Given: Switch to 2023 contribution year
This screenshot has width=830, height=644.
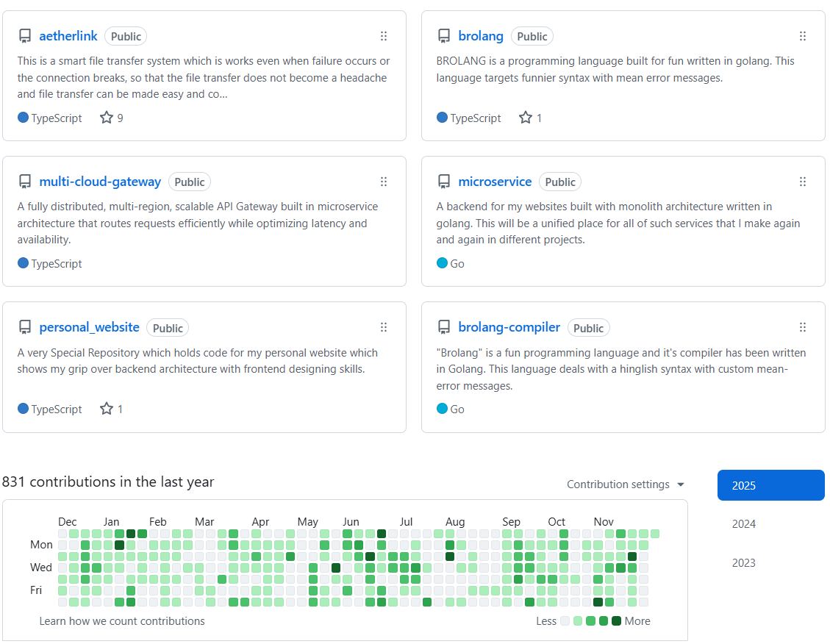Looking at the screenshot, I should click(x=744, y=563).
